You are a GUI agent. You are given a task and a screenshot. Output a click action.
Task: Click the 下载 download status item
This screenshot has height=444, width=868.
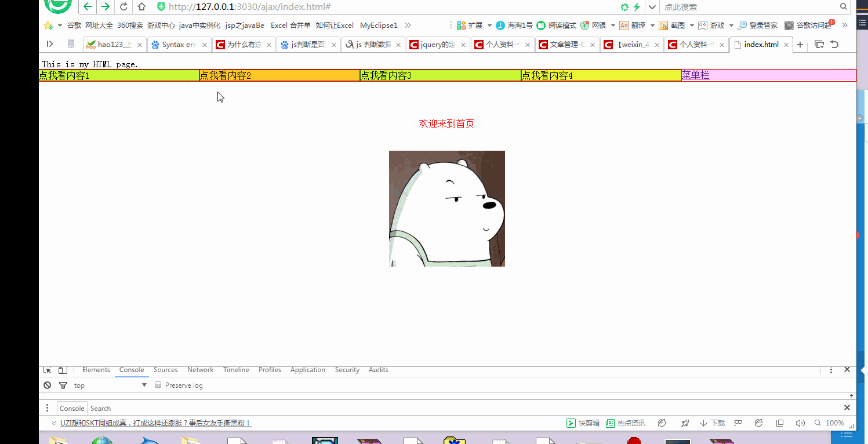pos(712,423)
